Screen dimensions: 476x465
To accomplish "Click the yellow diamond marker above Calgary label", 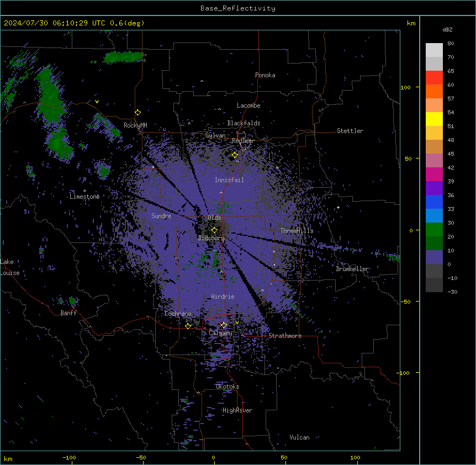I will coord(224,325).
